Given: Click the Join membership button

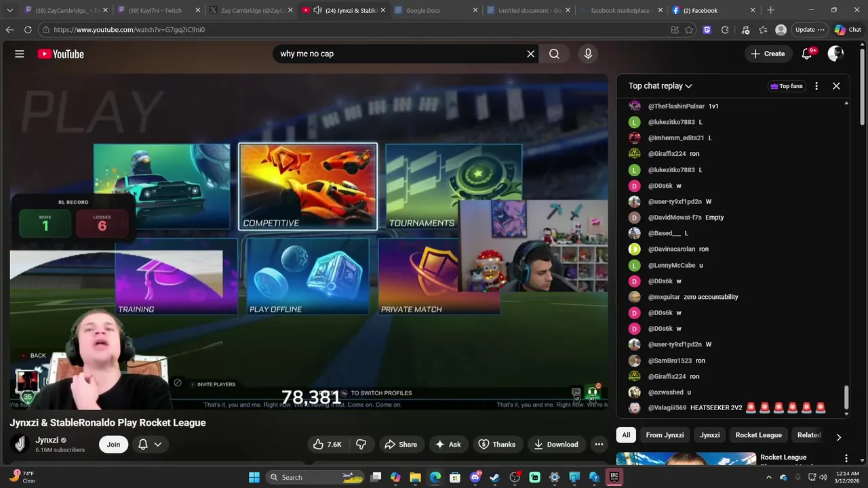Looking at the screenshot, I should [x=113, y=445].
